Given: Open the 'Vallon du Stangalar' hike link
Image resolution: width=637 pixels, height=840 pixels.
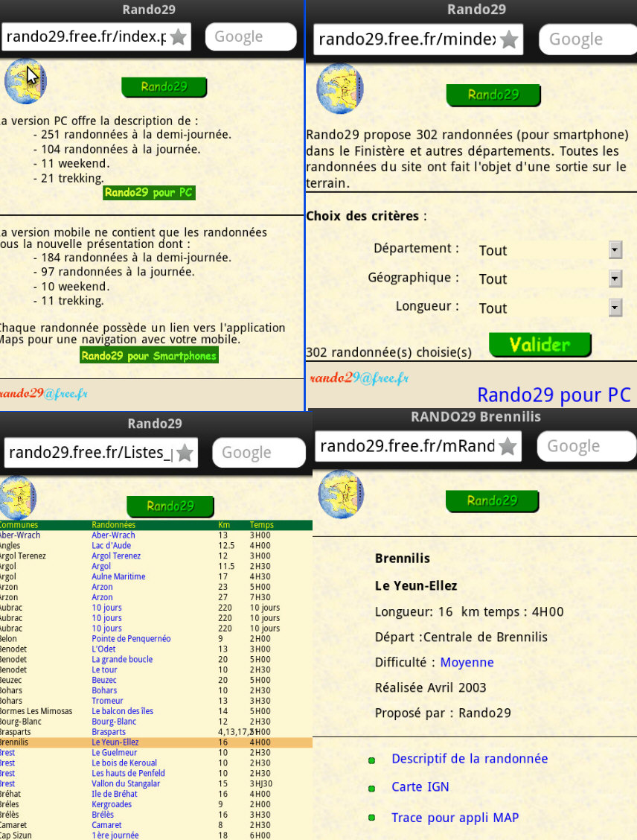Looking at the screenshot, I should click(126, 783).
